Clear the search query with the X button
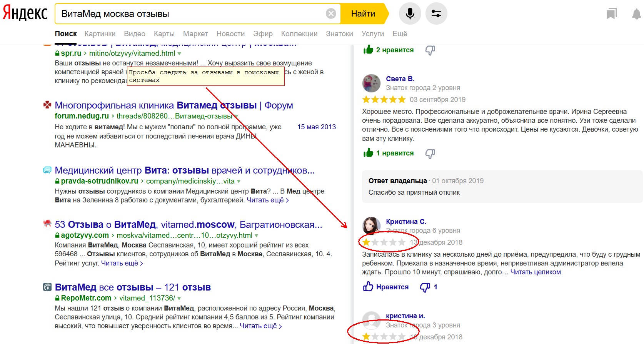644x344 pixels. tap(331, 14)
